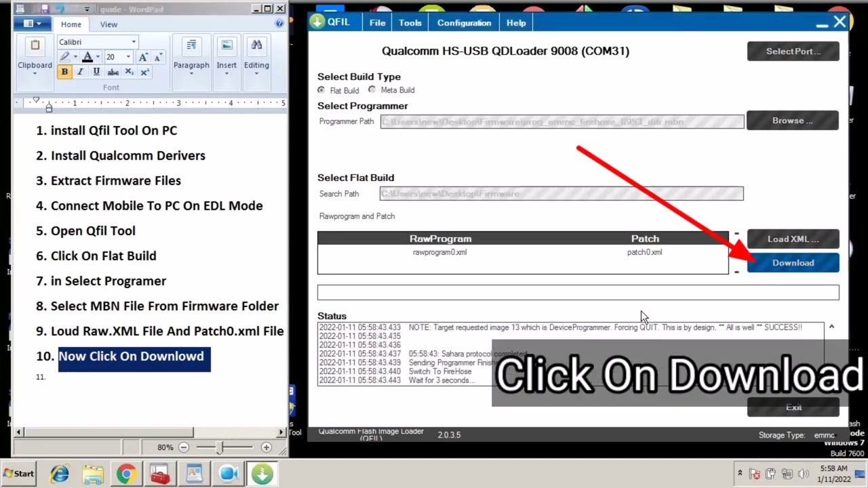This screenshot has height=488, width=868.
Task: Click the Clipboard paste icon
Action: [x=35, y=46]
